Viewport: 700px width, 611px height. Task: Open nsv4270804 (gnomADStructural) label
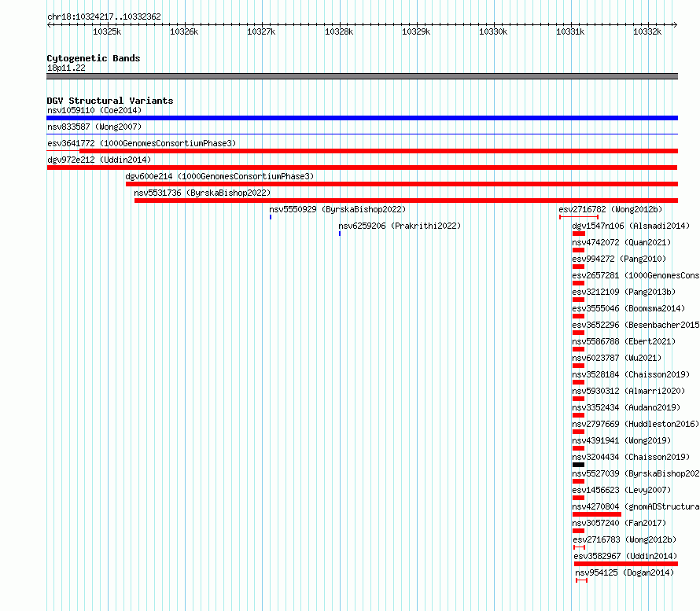(x=636, y=506)
